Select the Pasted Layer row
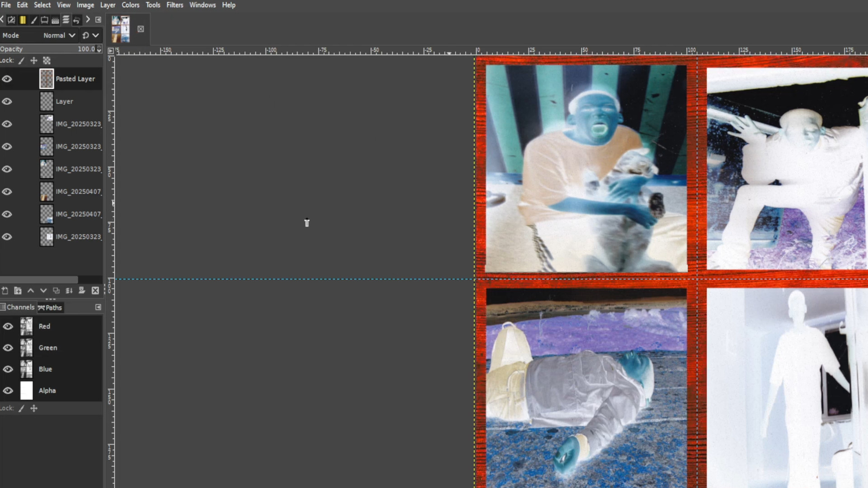Screen dimensions: 868x488 pos(51,79)
